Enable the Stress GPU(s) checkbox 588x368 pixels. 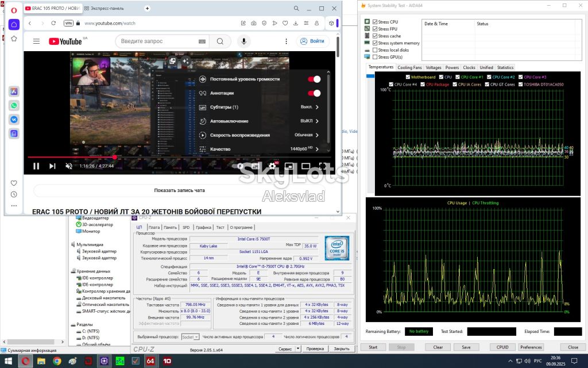click(375, 57)
